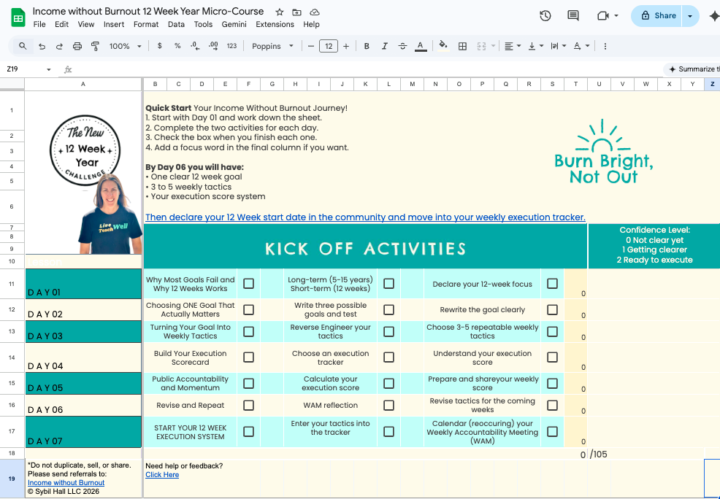Screen dimensions: 720x499
Task: Check Understand your execution score checkbox
Action: click(552, 357)
